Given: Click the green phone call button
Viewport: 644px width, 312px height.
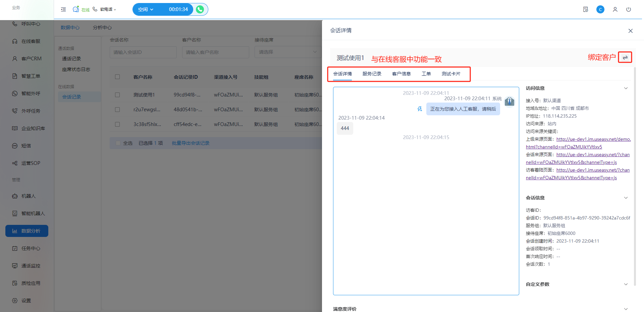Looking at the screenshot, I should 200,9.
